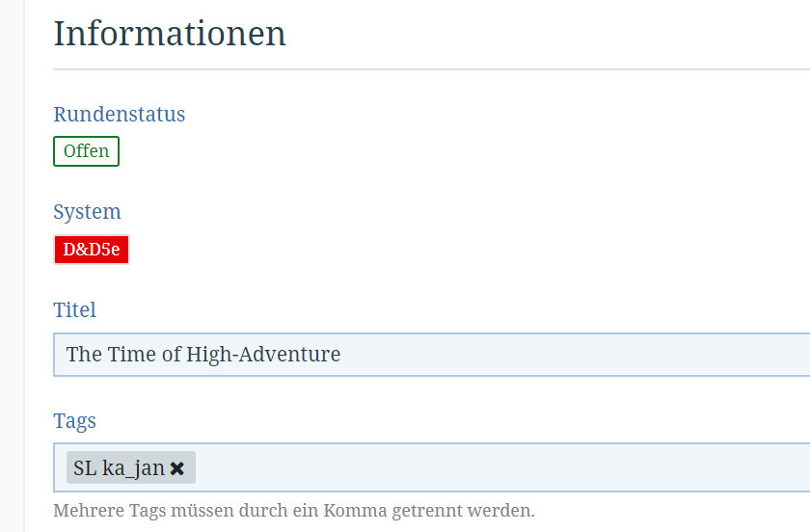Image resolution: width=810 pixels, height=532 pixels.
Task: Click the word Komma in the hint
Action: [362, 510]
